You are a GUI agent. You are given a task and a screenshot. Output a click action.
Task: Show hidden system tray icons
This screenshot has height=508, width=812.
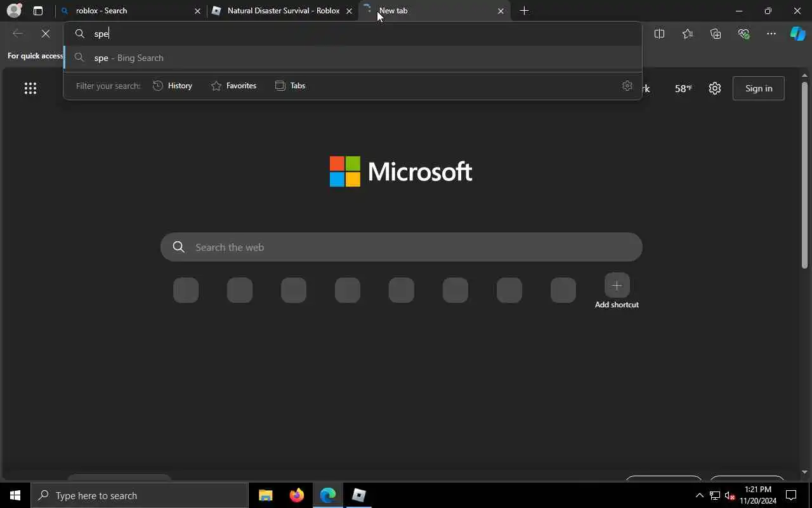[x=700, y=495]
